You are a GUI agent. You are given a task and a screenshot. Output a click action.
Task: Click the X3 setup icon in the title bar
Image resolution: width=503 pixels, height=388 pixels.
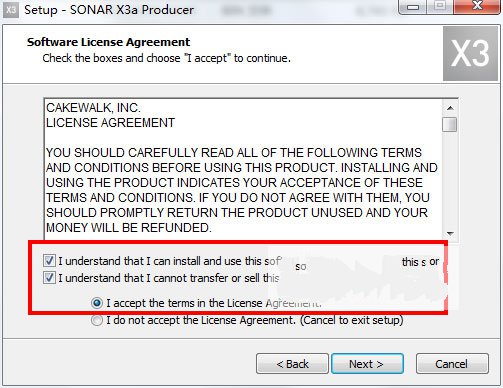[x=11, y=10]
